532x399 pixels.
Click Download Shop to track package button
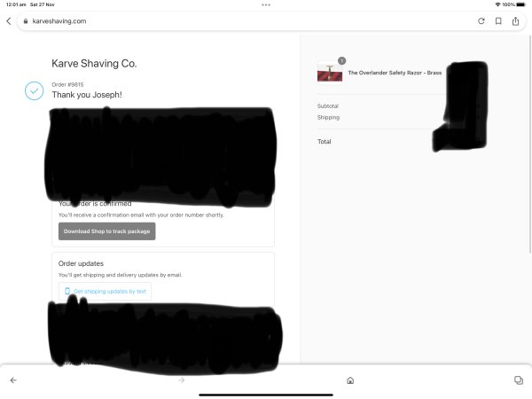[x=107, y=231]
